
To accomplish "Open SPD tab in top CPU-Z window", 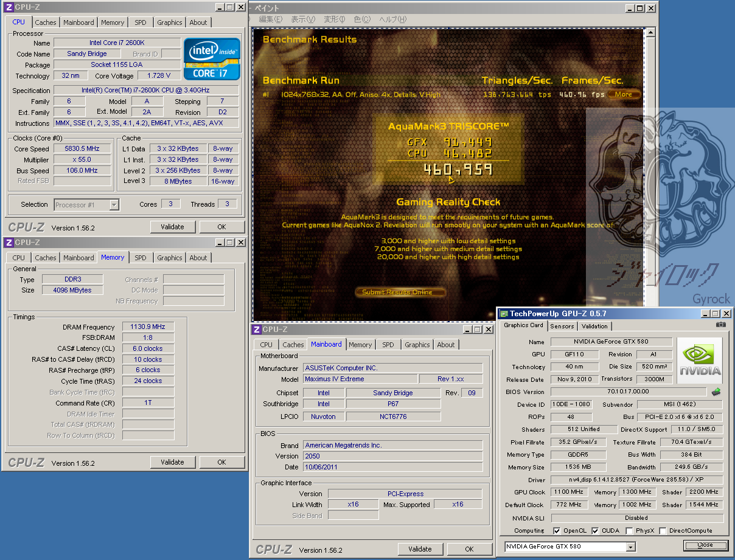I will (x=141, y=22).
